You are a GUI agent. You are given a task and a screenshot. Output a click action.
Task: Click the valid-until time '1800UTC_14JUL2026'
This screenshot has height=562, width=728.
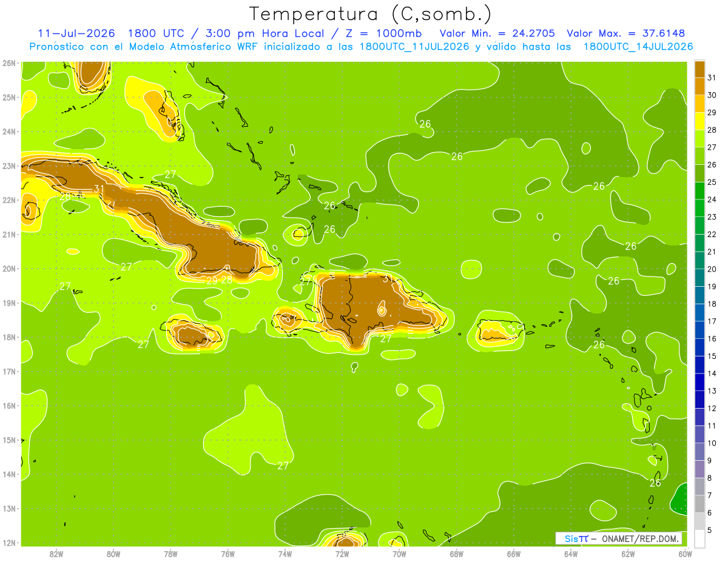(638, 47)
